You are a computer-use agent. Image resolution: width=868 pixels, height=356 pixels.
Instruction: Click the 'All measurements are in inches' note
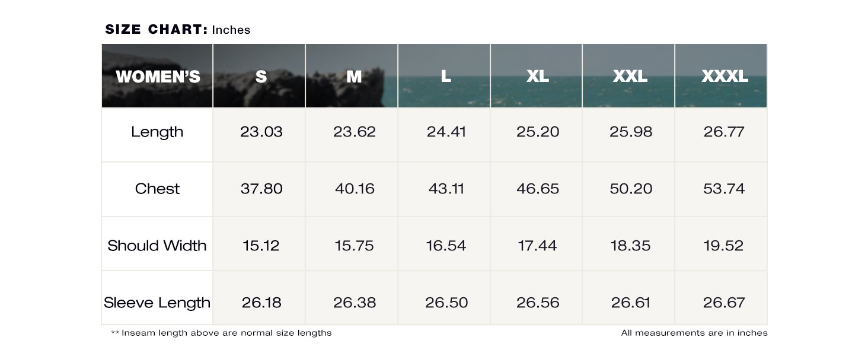coord(694,333)
